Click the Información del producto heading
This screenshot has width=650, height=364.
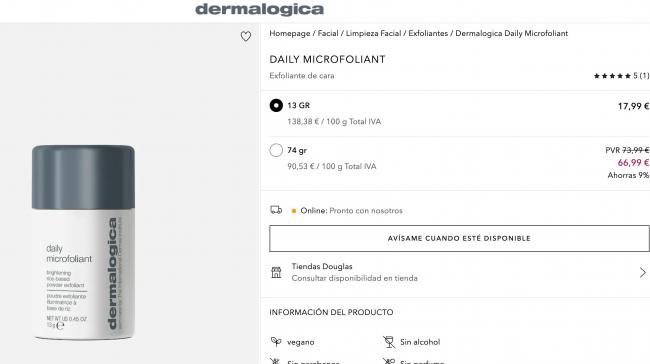point(331,312)
